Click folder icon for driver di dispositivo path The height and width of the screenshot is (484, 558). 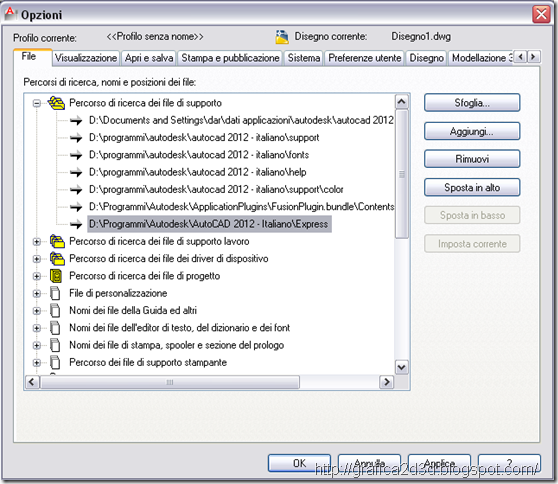pos(57,259)
